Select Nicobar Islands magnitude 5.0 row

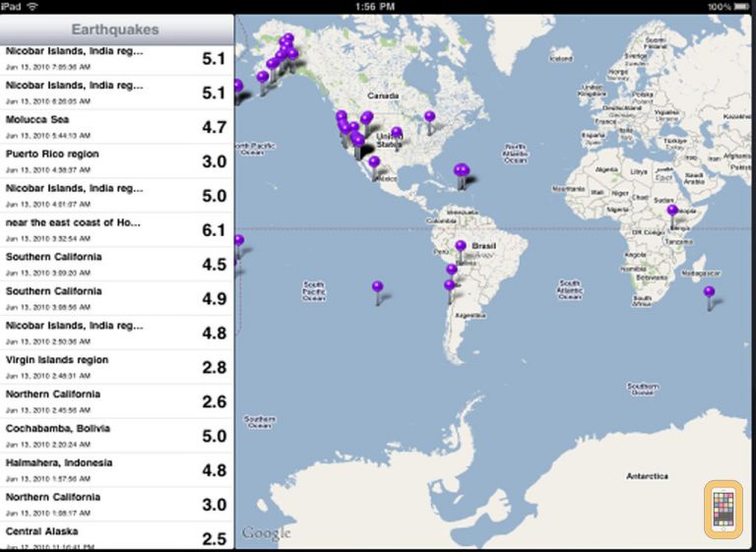[117, 195]
